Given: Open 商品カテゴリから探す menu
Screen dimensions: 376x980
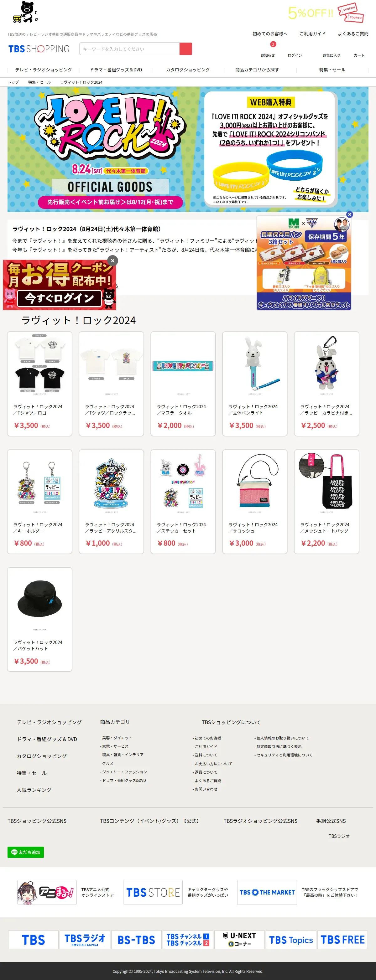Looking at the screenshot, I should pos(257,70).
